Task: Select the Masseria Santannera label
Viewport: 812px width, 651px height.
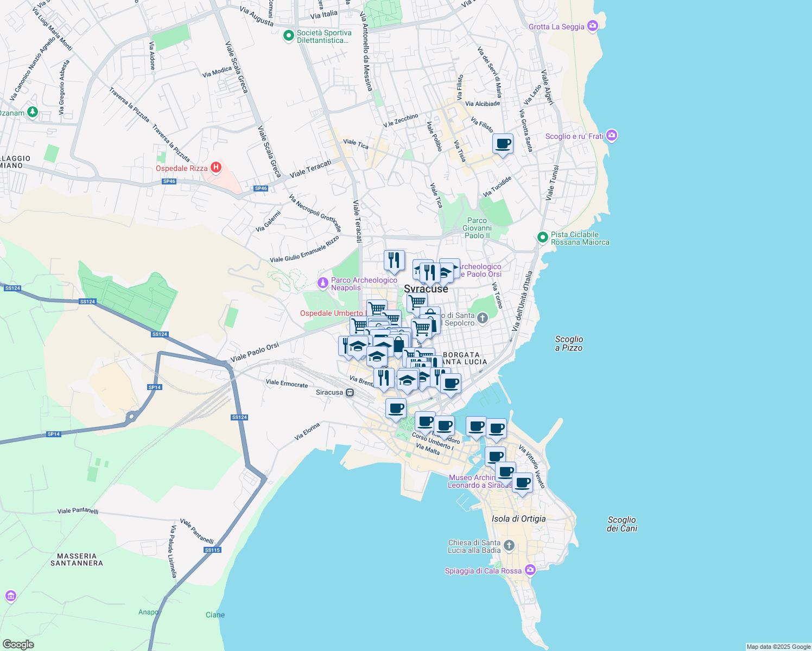Action: (x=77, y=559)
